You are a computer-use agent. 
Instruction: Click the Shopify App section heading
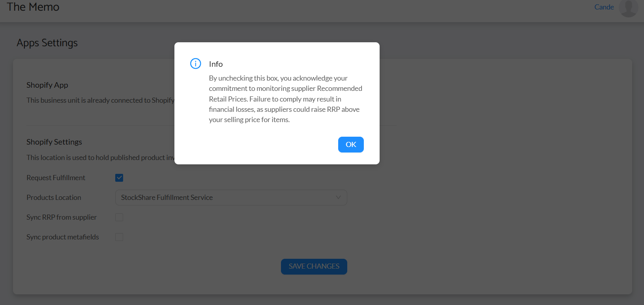tap(47, 85)
